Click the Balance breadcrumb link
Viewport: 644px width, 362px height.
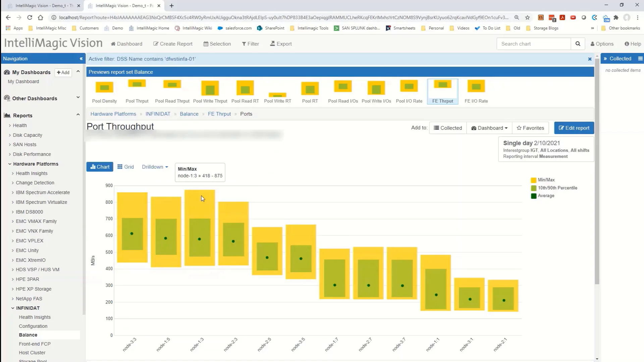point(189,114)
